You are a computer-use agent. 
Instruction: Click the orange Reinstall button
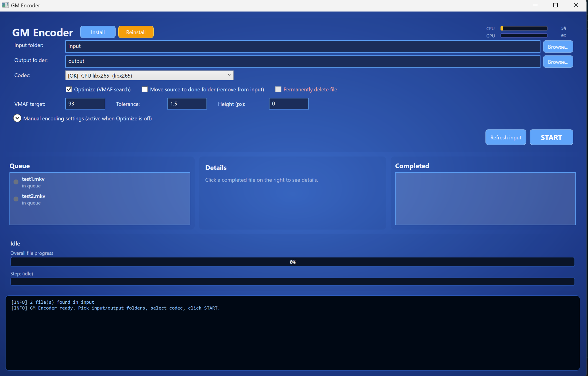click(x=136, y=32)
